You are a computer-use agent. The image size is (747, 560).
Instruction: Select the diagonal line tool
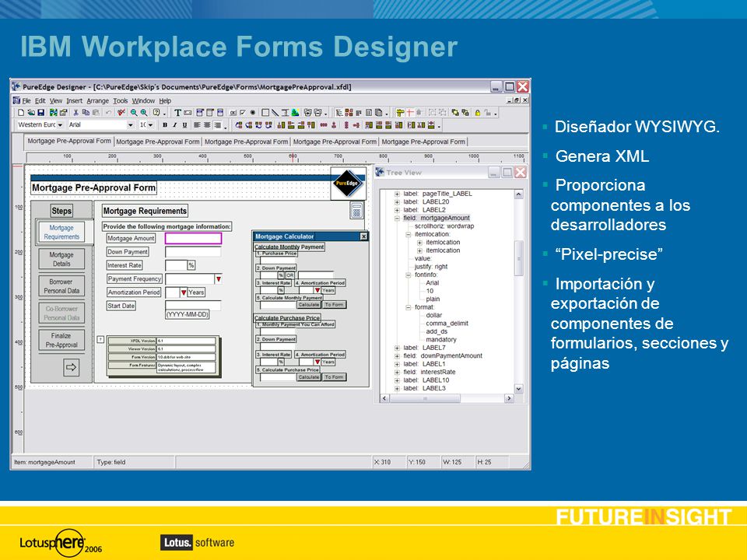click(275, 112)
